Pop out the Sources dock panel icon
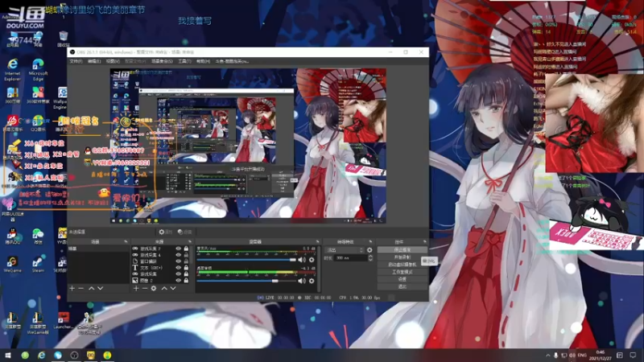The width and height of the screenshot is (644, 362). click(189, 242)
